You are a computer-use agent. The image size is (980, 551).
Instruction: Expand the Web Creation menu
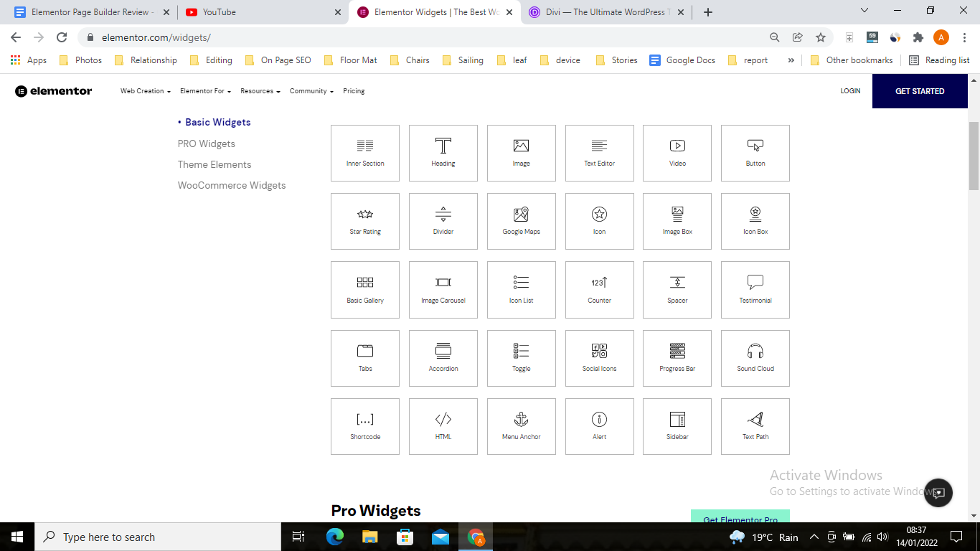(x=146, y=91)
